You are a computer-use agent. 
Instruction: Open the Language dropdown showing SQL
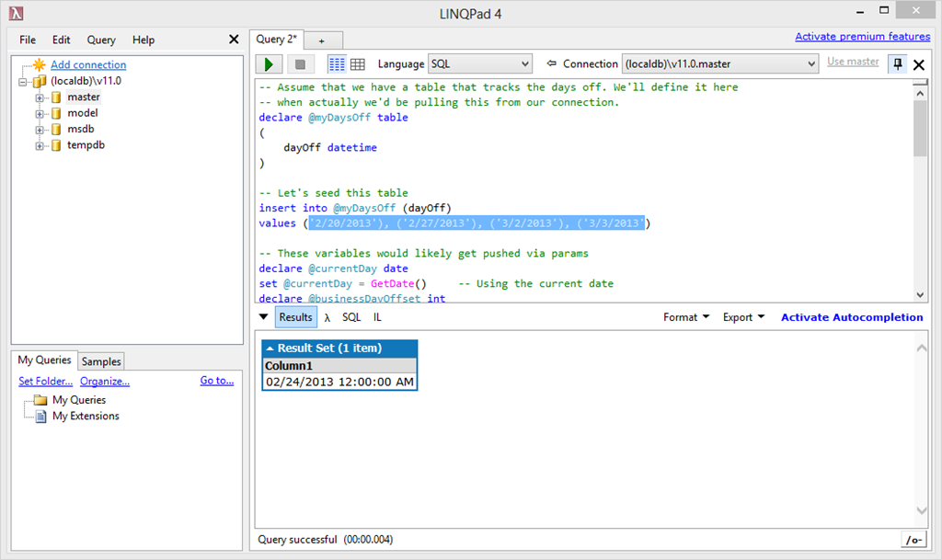click(x=479, y=63)
